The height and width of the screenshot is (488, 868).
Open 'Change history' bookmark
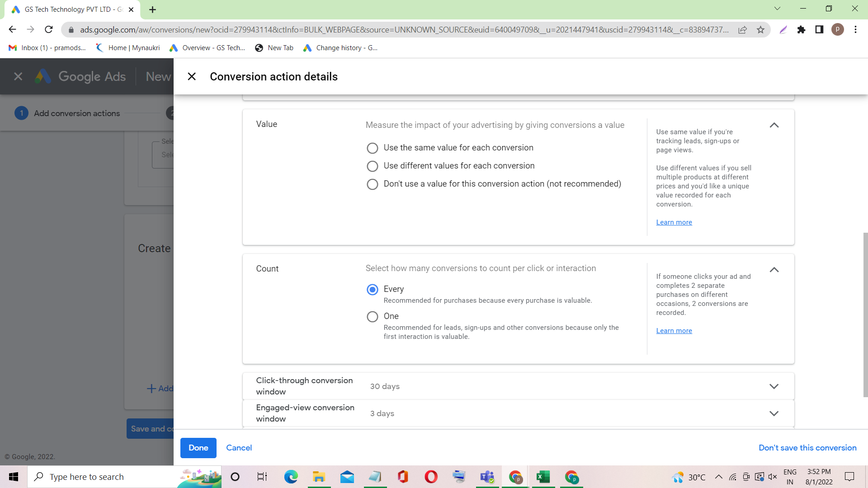click(x=341, y=48)
